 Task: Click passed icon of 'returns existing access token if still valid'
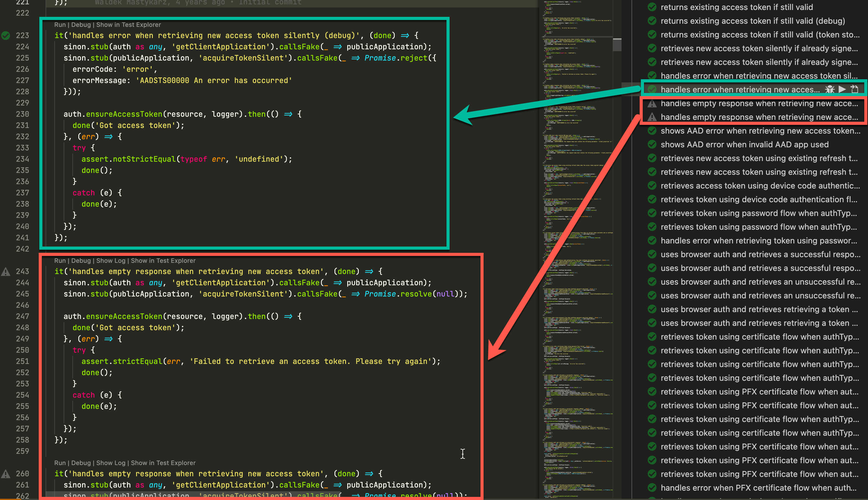pos(652,7)
